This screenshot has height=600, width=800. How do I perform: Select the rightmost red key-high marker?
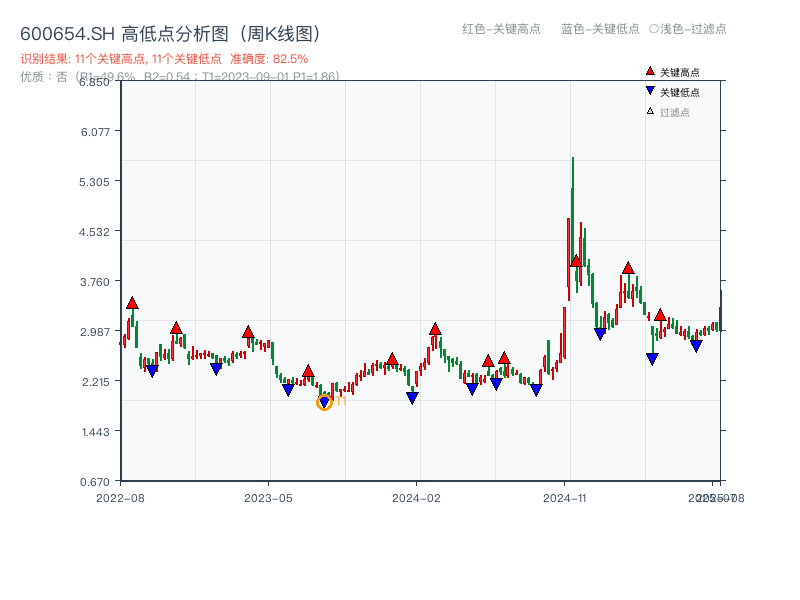660,315
